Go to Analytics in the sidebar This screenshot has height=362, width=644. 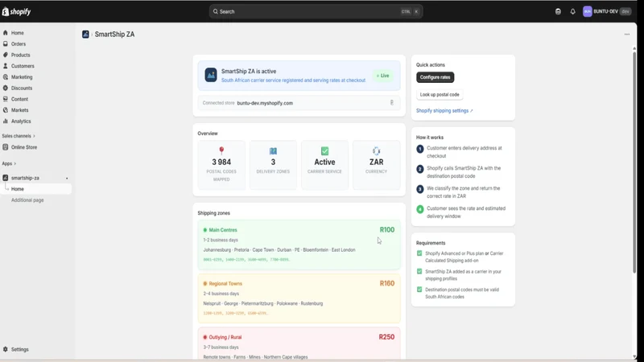pyautogui.click(x=21, y=121)
